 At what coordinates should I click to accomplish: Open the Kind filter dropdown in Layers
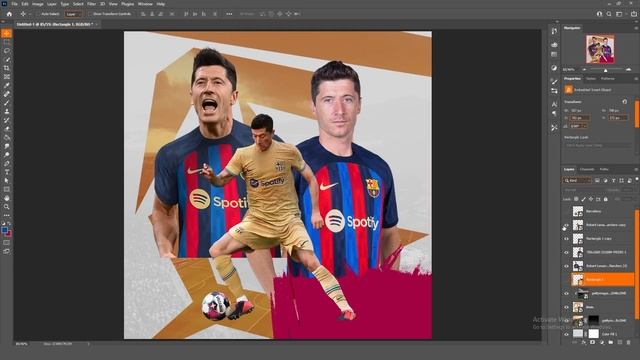tap(577, 180)
